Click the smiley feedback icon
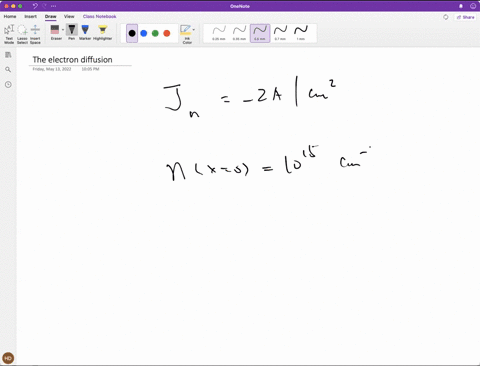 [x=473, y=6]
